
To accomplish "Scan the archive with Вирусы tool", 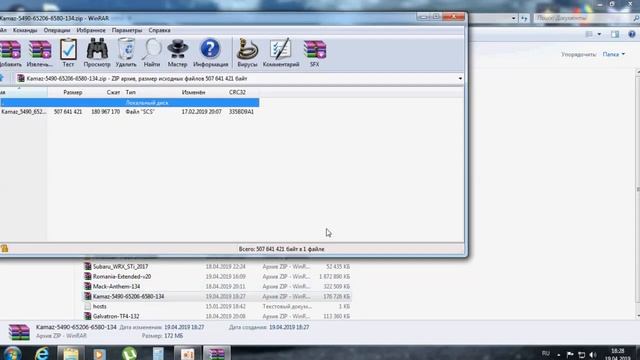I will (247, 53).
